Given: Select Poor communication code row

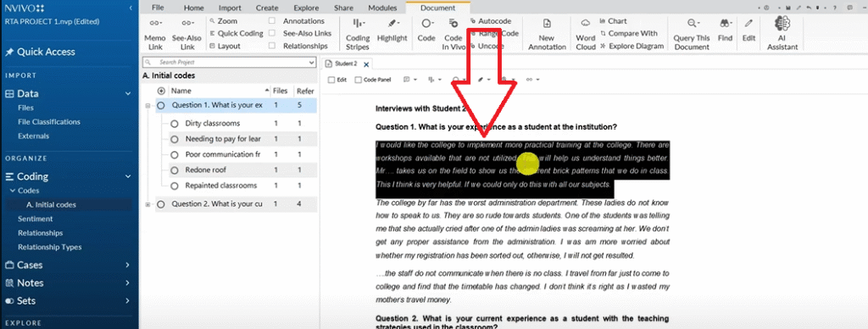Looking at the screenshot, I should pos(223,154).
